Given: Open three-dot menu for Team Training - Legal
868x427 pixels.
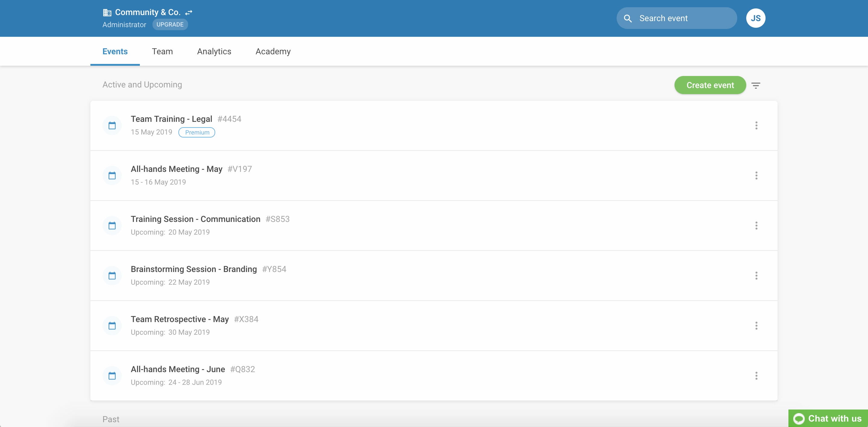Looking at the screenshot, I should 756,125.
